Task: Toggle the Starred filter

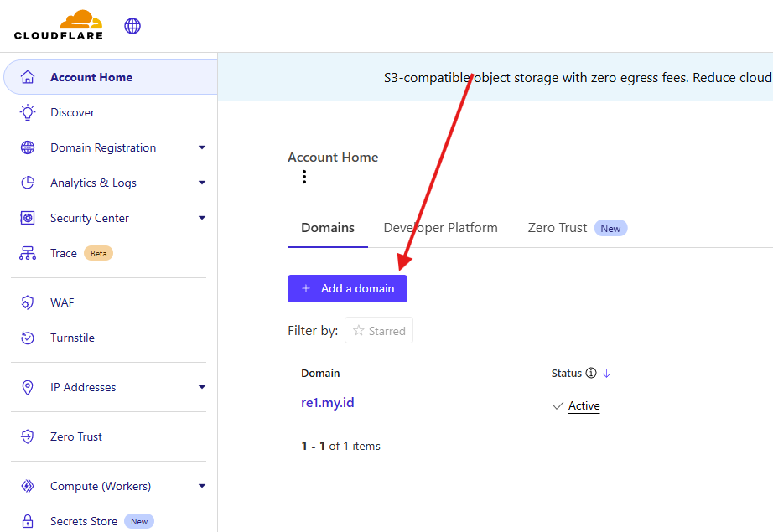Action: [x=379, y=331]
